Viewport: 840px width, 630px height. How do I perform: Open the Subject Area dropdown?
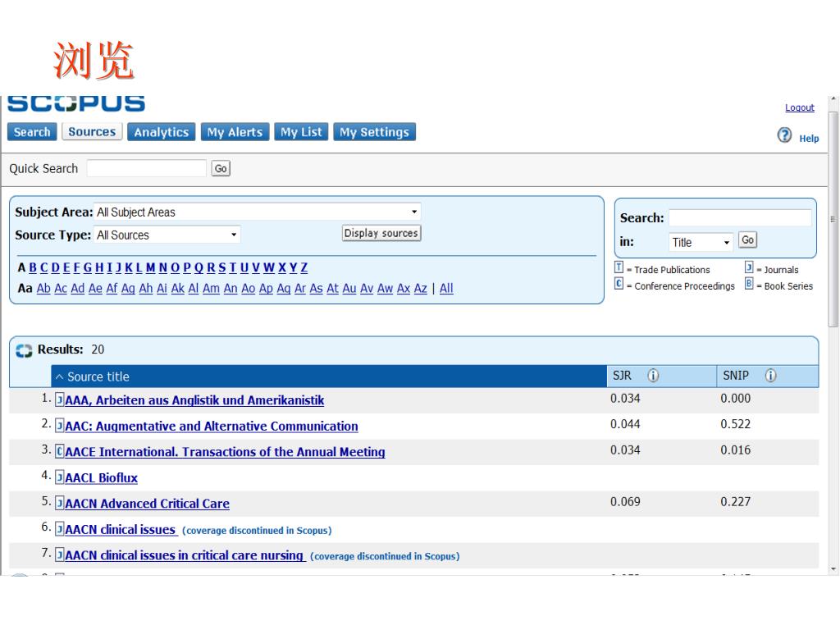(257, 212)
